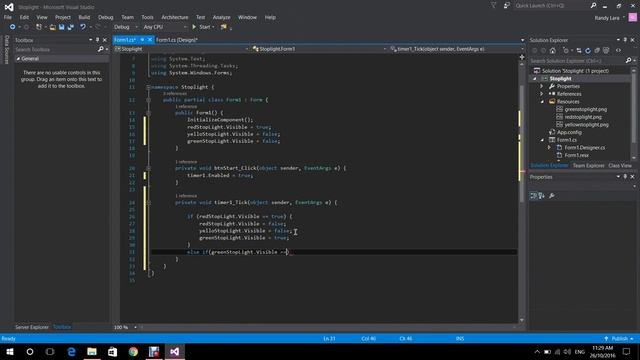Click the Categorized icon in Properties panel
The height and width of the screenshot is (360, 640).
pos(533,196)
